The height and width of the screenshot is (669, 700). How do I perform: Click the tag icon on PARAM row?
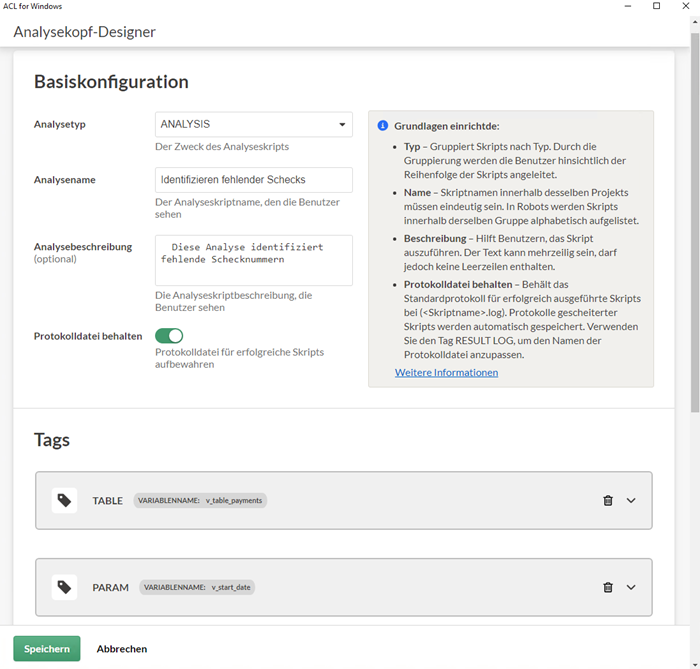pos(64,587)
